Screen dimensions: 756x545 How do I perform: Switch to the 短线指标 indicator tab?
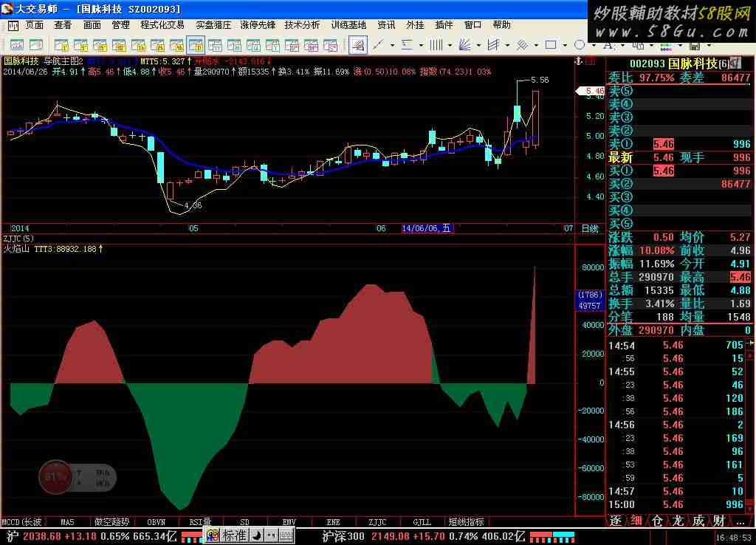(466, 522)
